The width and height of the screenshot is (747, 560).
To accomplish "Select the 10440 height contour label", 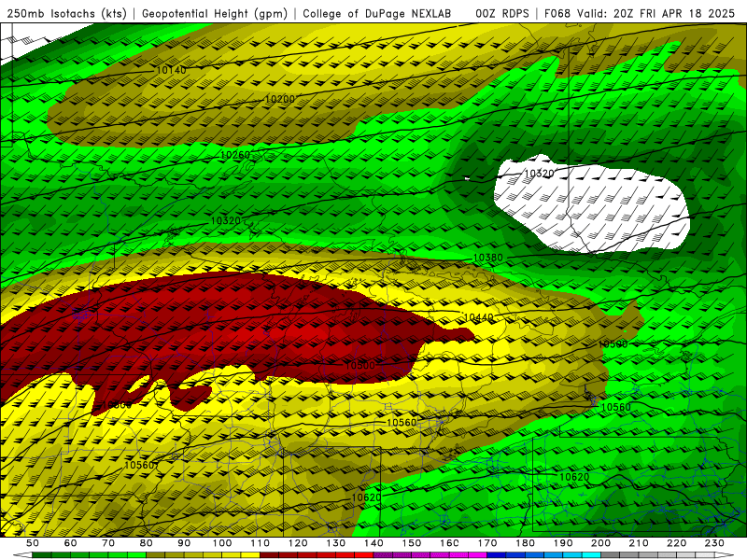I will tap(478, 317).
